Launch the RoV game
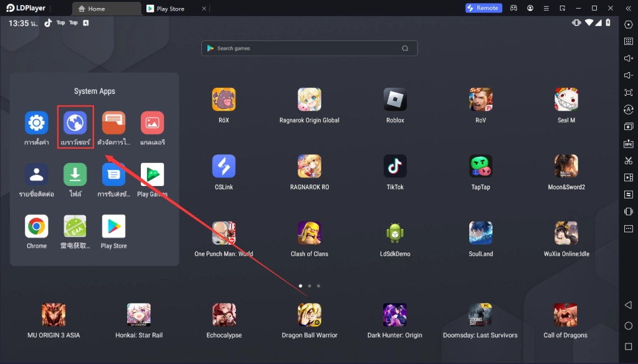The image size is (638, 364). pyautogui.click(x=480, y=100)
